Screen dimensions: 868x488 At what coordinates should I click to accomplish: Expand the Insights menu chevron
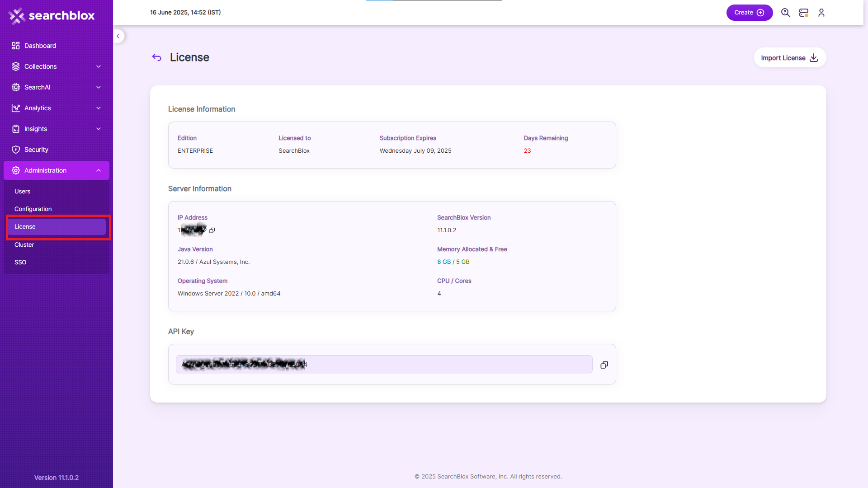pyautogui.click(x=99, y=129)
